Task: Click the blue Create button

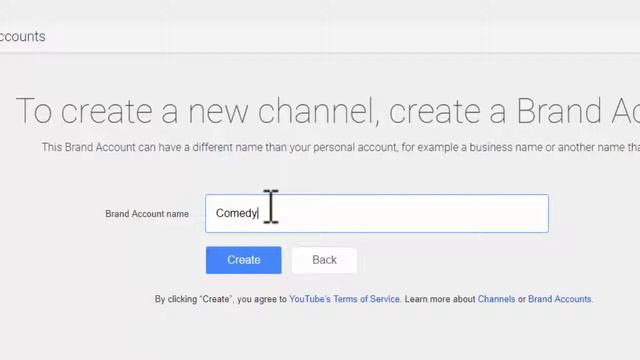Action: point(244,260)
